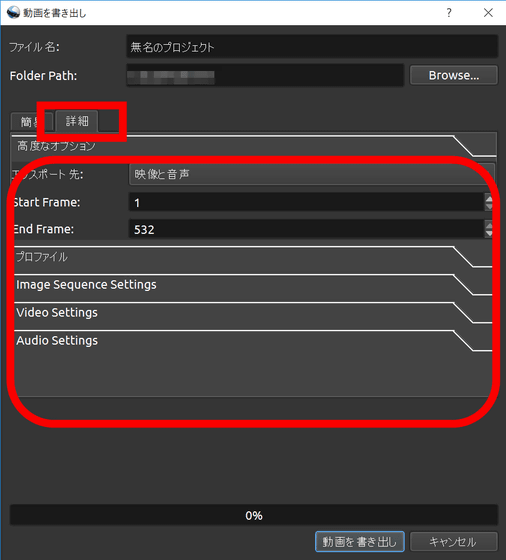
Task: Expand the Image Sequence Settings section
Action: pyautogui.click(x=254, y=285)
